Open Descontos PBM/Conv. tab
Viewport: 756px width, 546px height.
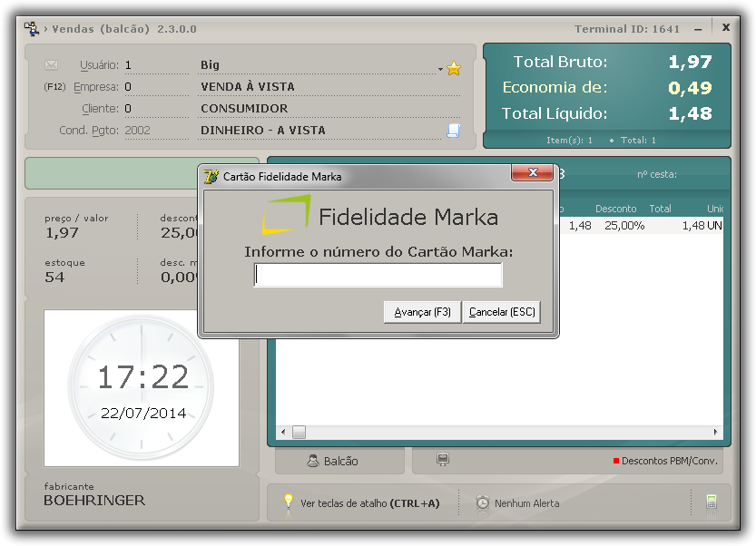pos(665,461)
